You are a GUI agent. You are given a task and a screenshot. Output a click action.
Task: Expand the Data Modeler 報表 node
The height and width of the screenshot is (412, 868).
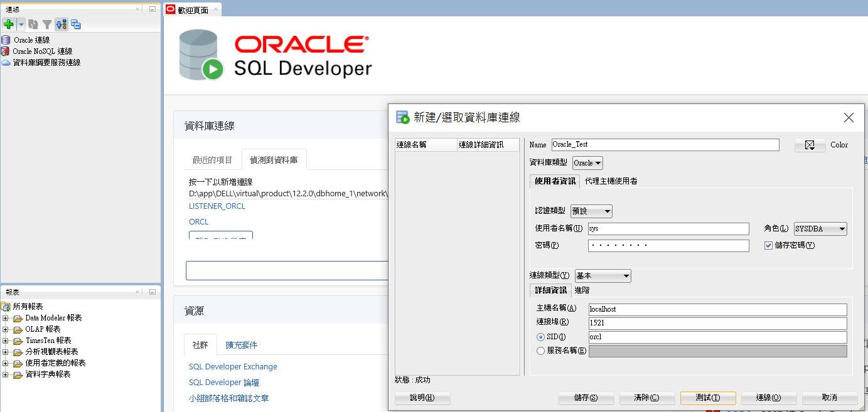click(x=5, y=318)
